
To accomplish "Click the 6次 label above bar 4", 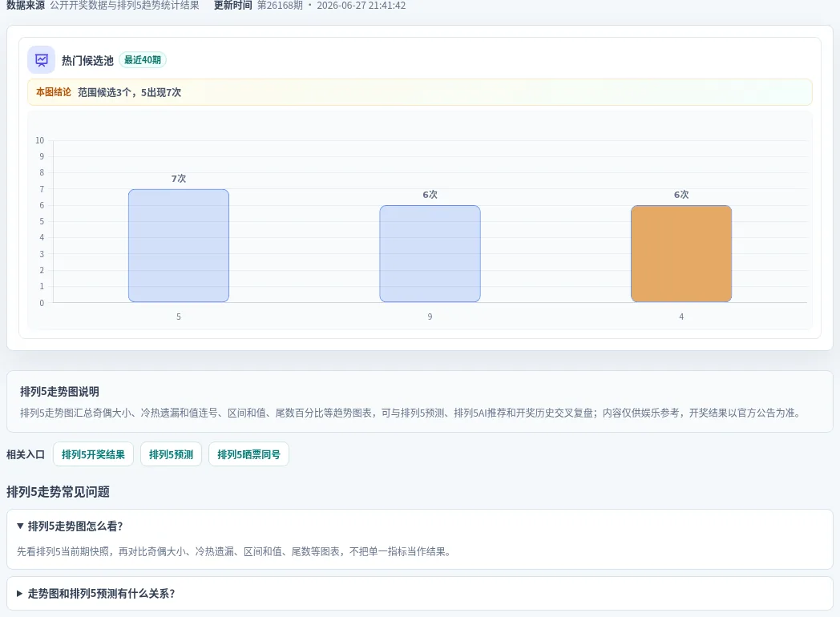I will click(680, 195).
